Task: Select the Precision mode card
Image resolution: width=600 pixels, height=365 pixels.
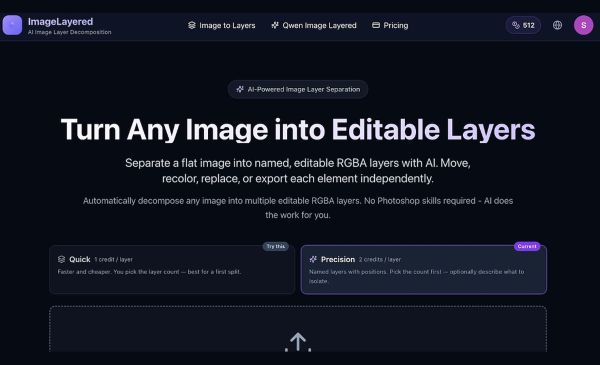Action: point(424,269)
